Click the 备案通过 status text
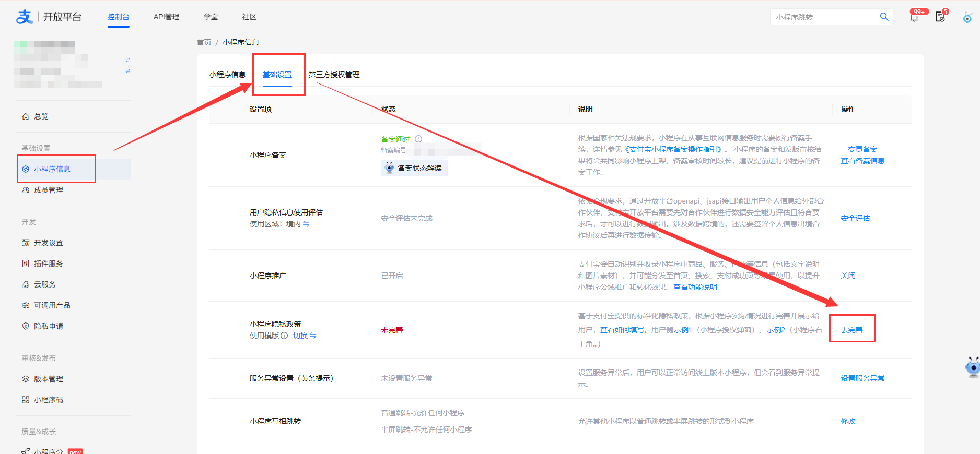This screenshot has width=980, height=454. click(x=395, y=139)
